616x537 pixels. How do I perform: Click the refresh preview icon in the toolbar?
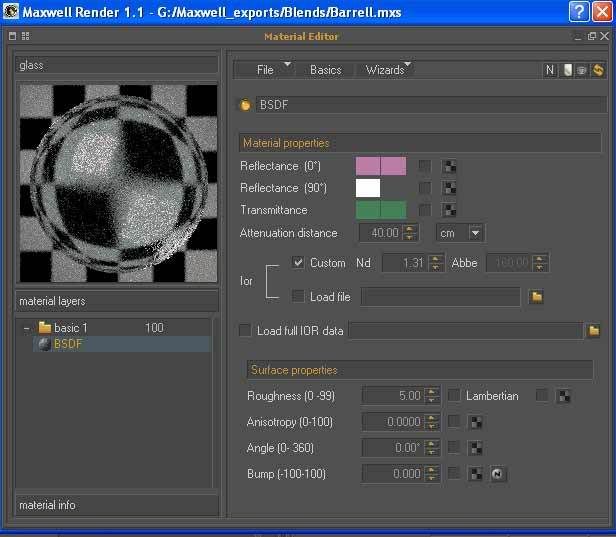(x=598, y=70)
